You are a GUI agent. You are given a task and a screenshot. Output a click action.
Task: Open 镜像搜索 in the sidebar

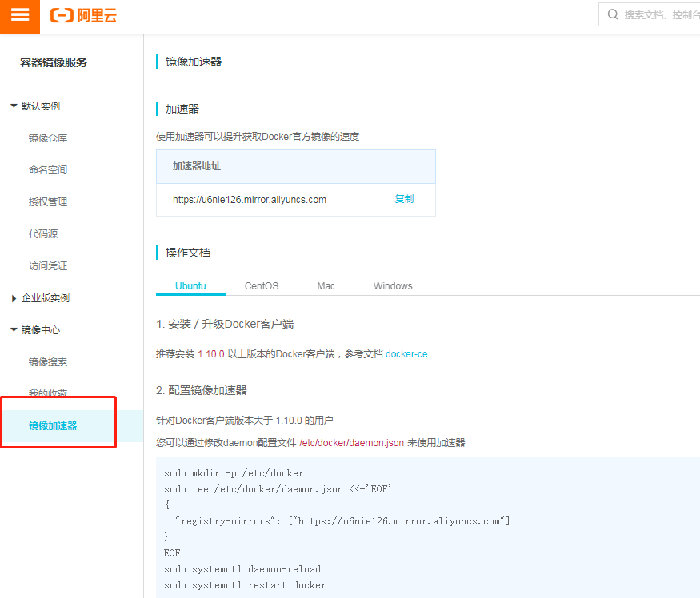click(x=48, y=362)
